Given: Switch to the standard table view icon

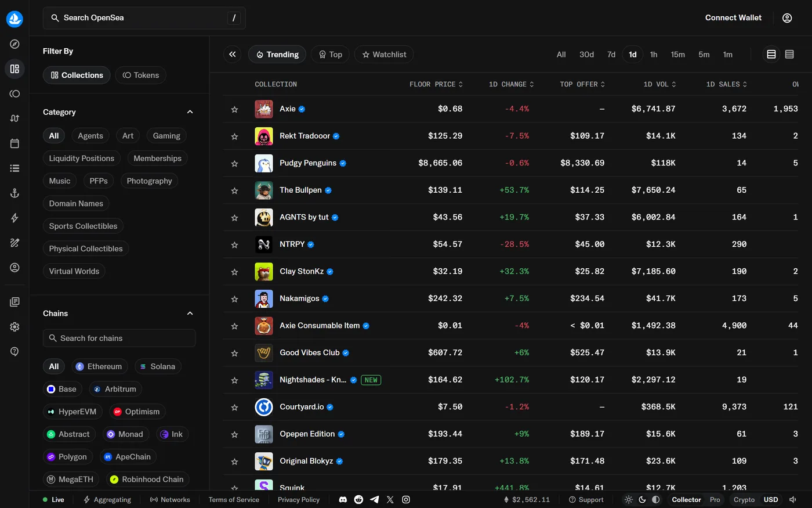Looking at the screenshot, I should [x=771, y=55].
